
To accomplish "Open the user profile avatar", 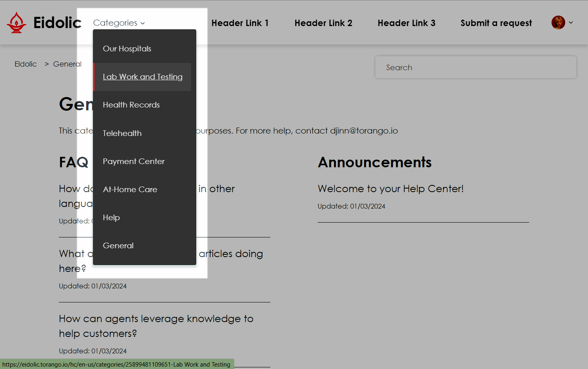I will 558,23.
